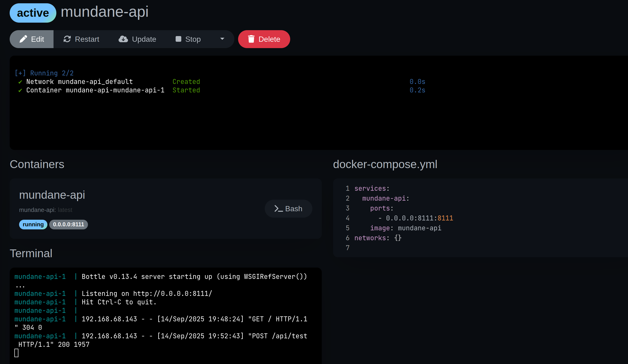Image resolution: width=628 pixels, height=364 pixels.
Task: Expand the dropdown arrow beside Stop
Action: [222, 39]
